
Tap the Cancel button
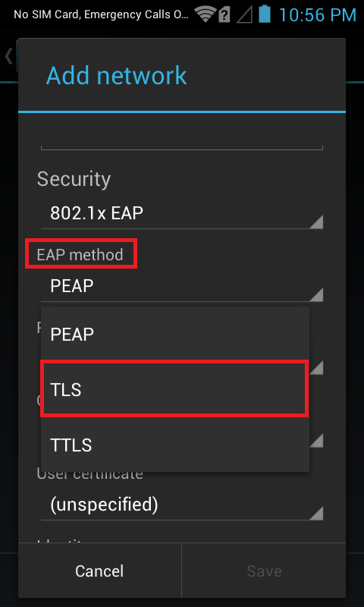99,571
